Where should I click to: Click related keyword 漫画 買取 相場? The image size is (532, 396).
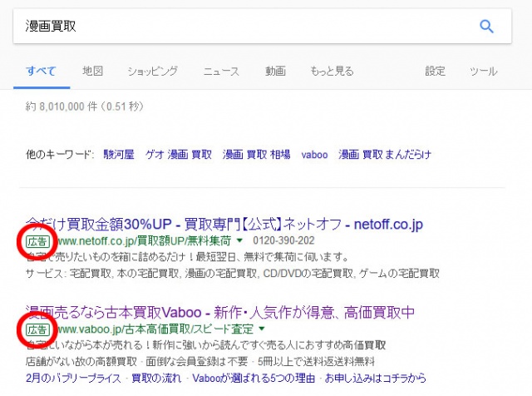257,155
